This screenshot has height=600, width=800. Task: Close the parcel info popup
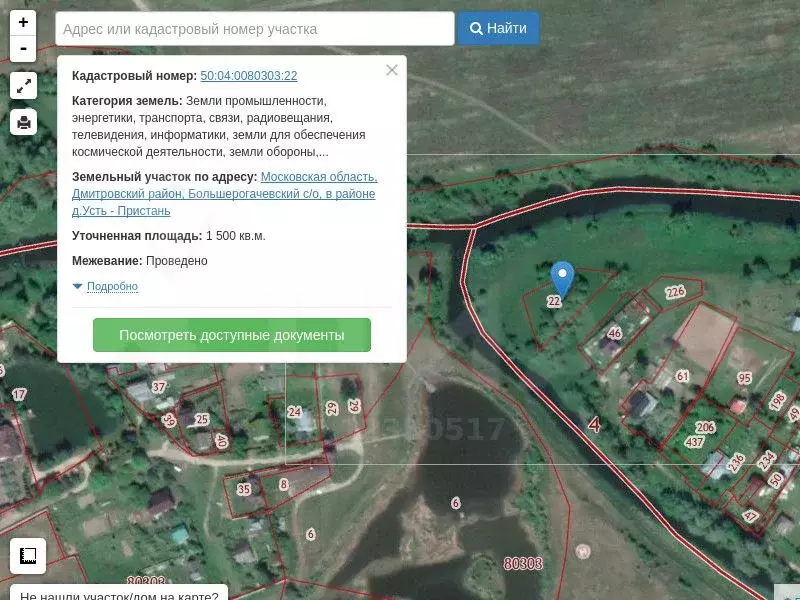click(392, 70)
